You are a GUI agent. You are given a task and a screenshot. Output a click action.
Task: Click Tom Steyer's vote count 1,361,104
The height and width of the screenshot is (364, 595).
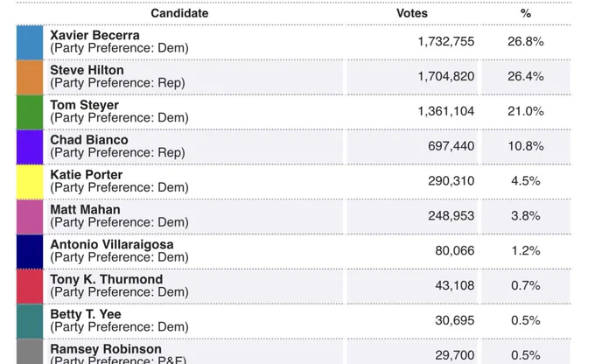pos(446,111)
